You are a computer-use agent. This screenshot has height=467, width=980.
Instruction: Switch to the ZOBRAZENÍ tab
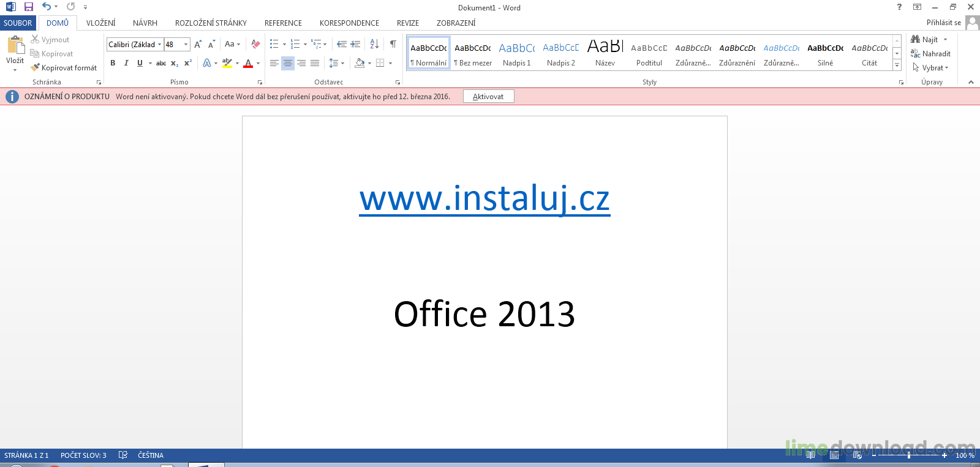pos(456,23)
